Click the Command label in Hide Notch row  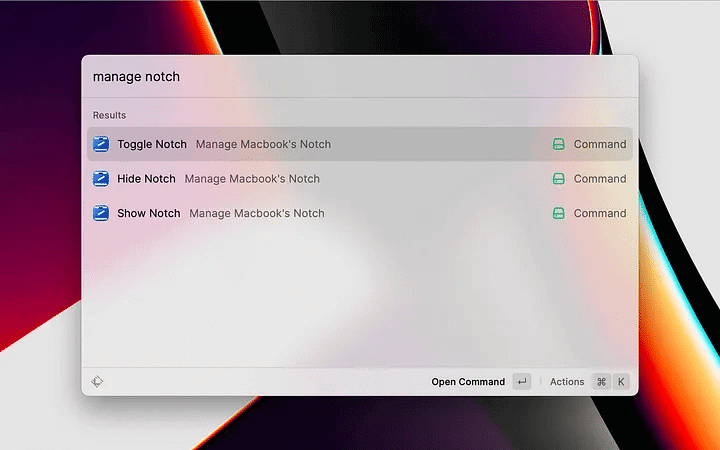click(600, 179)
